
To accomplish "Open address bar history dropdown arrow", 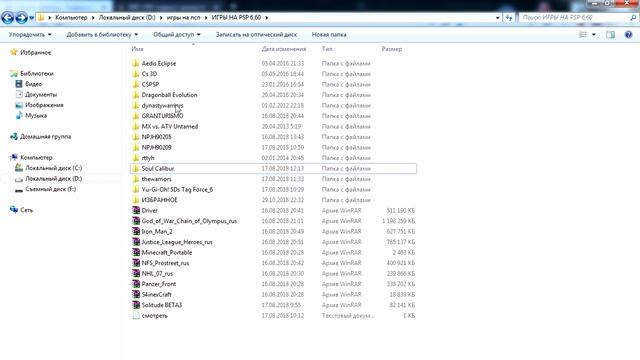I will [498, 18].
